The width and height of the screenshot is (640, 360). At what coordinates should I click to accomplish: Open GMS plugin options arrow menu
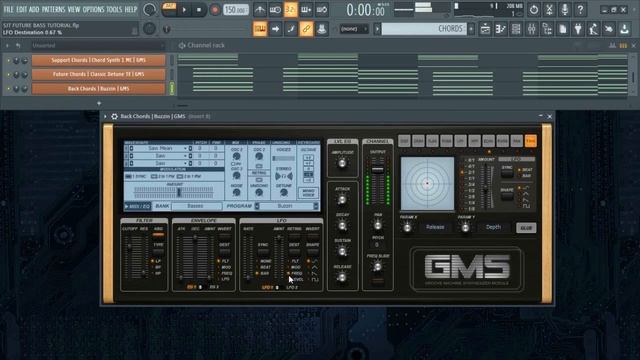pos(105,116)
